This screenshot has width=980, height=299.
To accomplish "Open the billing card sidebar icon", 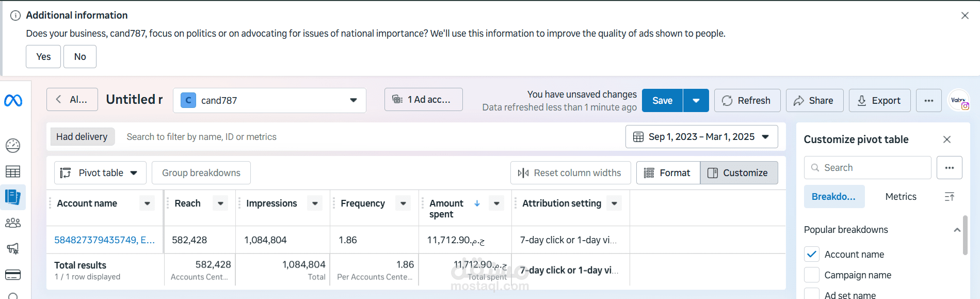I will [13, 274].
